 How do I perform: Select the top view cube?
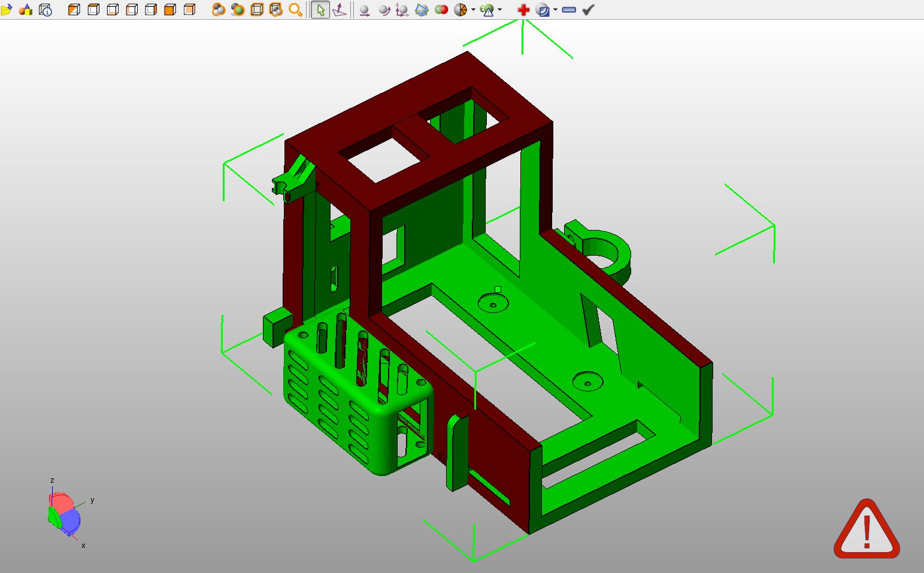tap(93, 10)
